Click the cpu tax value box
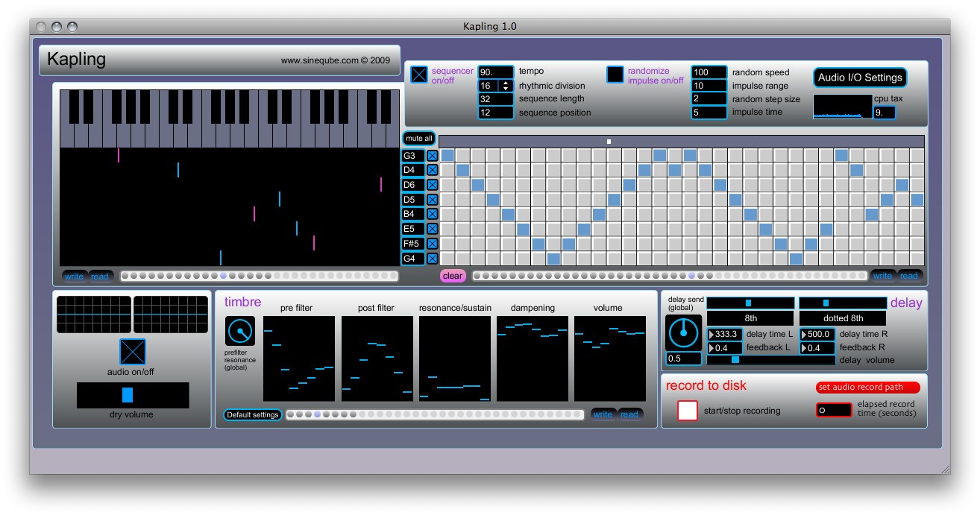 pos(885,113)
